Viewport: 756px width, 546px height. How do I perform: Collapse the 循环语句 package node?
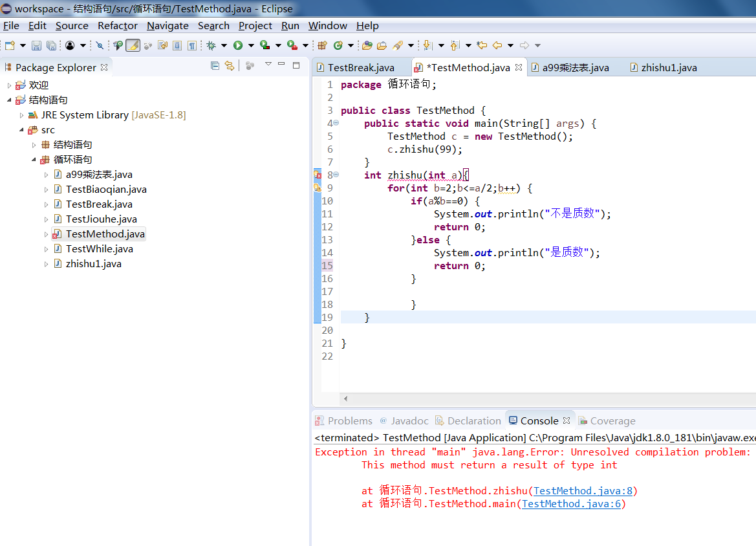point(34,160)
